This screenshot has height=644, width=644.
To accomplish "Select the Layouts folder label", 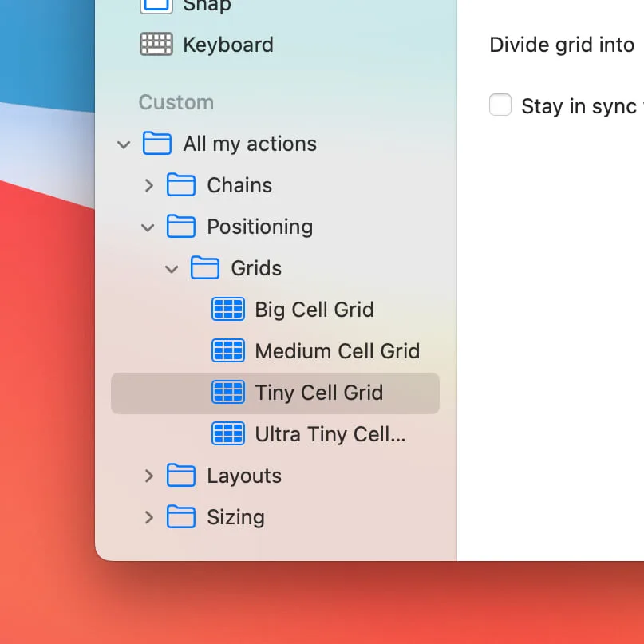I will click(x=244, y=476).
